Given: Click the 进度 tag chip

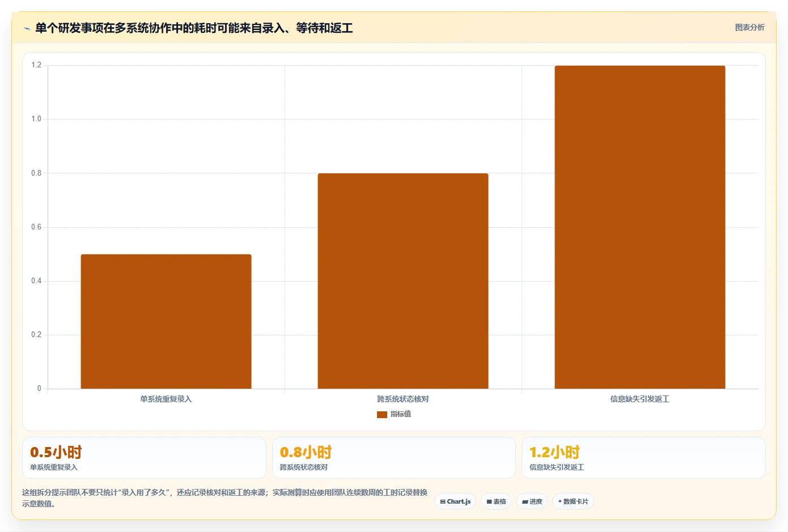Looking at the screenshot, I should click(532, 501).
